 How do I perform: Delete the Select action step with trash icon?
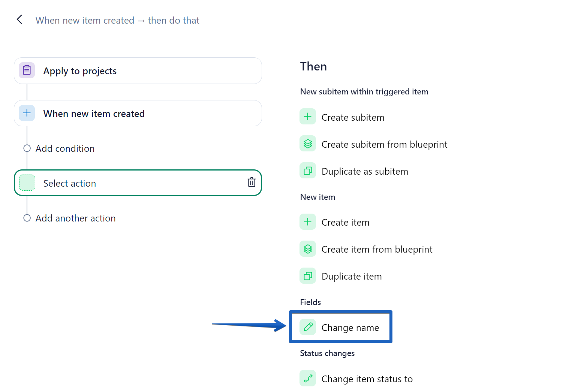tap(252, 183)
